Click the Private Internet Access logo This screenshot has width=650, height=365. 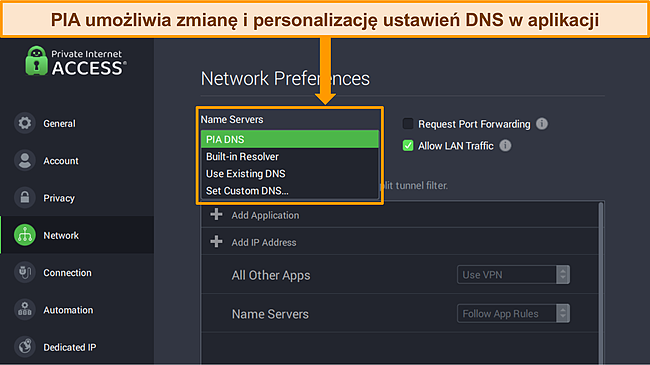point(76,61)
